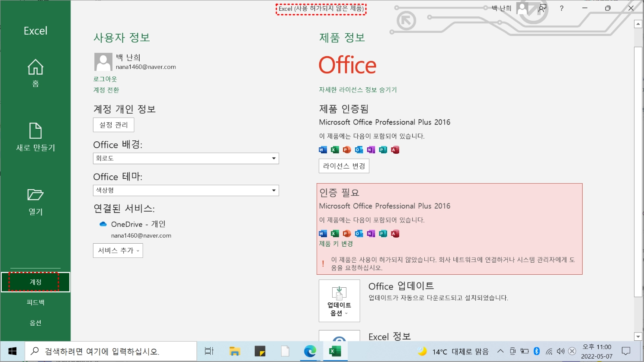
Task: Click the 연결된 서비스 heading
Action: pos(124,209)
